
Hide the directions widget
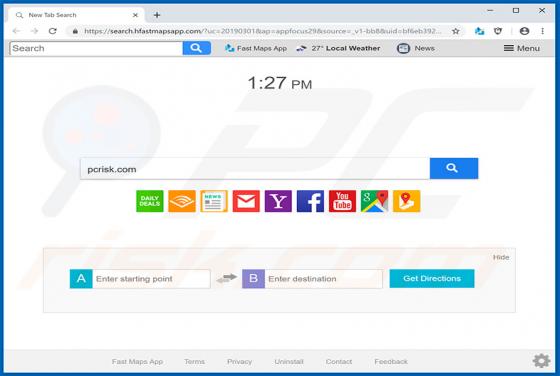point(501,257)
